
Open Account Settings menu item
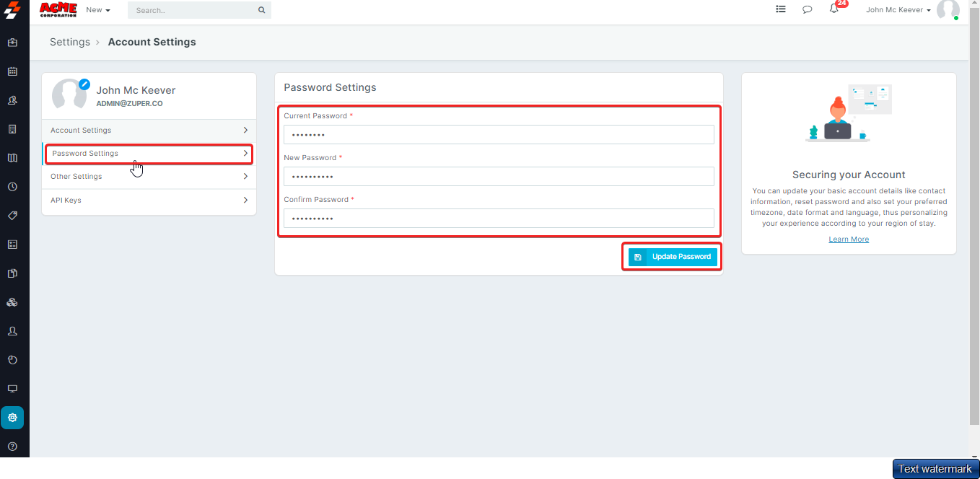pyautogui.click(x=149, y=131)
